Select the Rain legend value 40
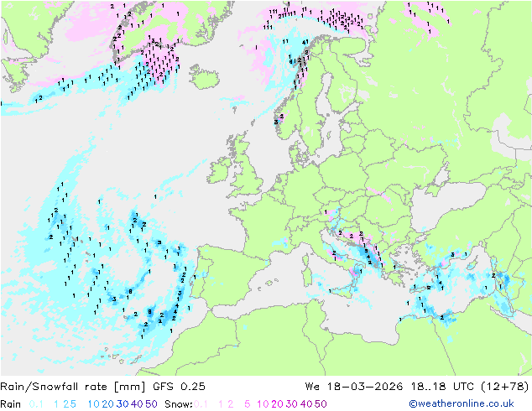Screen dimensions: 532x411 point(137,404)
